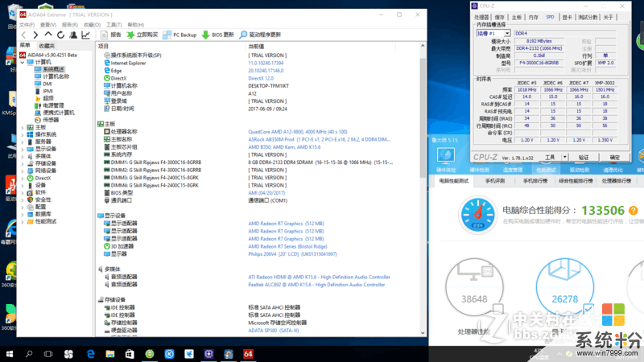The width and height of the screenshot is (644, 362).
Task: Open the 工具 dropdown arrow in CPU-Z
Action: pyautogui.click(x=563, y=158)
